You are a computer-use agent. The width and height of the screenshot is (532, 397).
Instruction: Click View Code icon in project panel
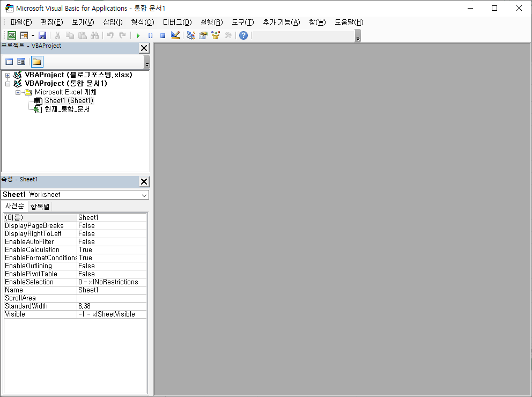(9, 62)
